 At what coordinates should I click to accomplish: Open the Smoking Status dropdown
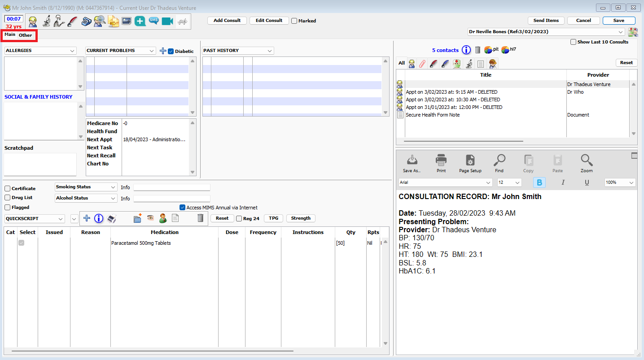(x=114, y=187)
